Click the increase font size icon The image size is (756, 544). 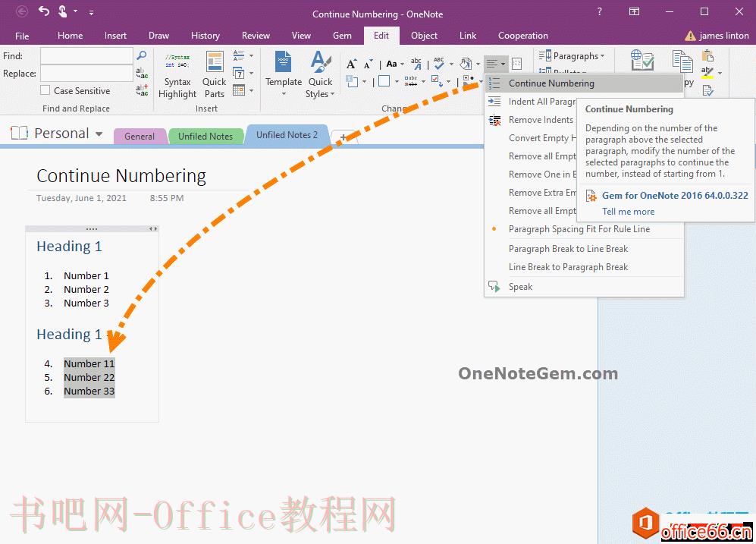coord(352,64)
